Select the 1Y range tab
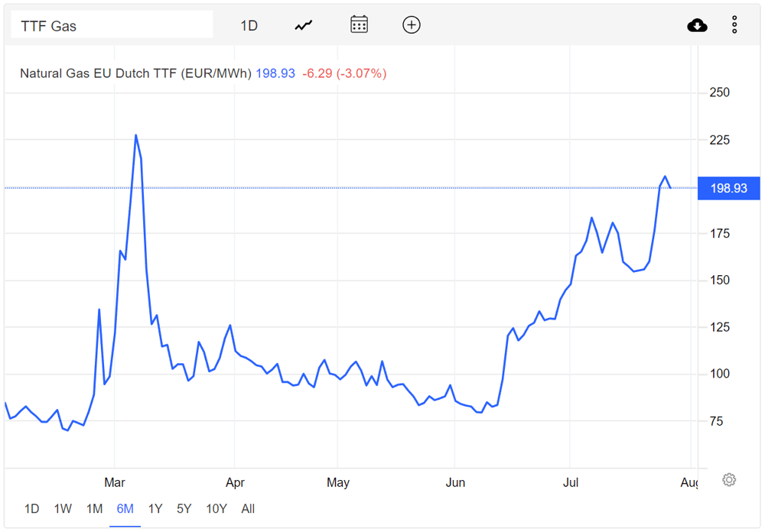 coord(155,509)
